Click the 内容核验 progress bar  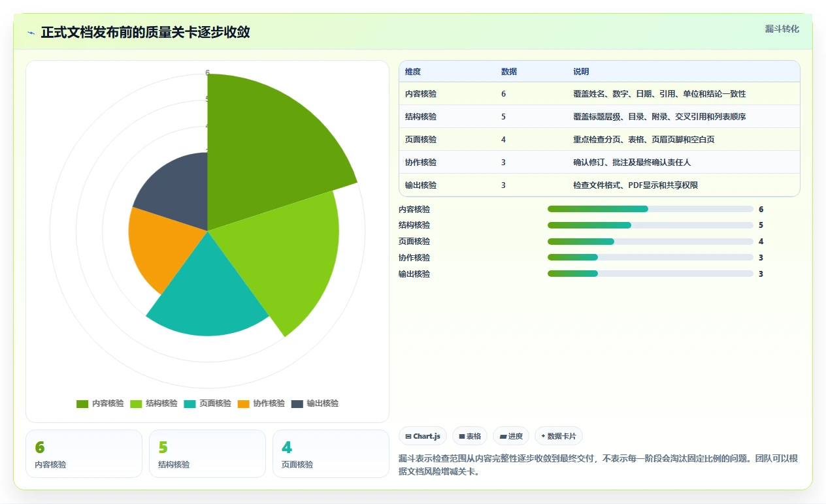click(650, 209)
